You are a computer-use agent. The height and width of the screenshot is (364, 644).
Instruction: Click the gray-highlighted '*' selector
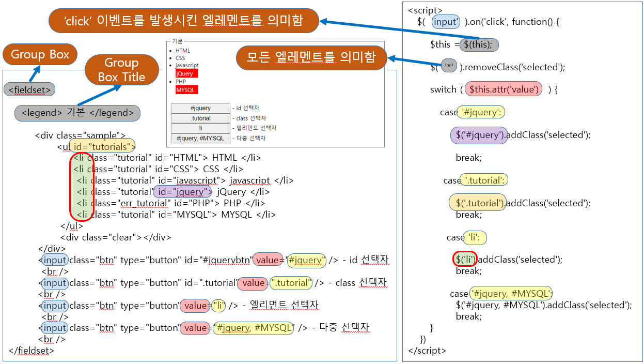coord(449,66)
